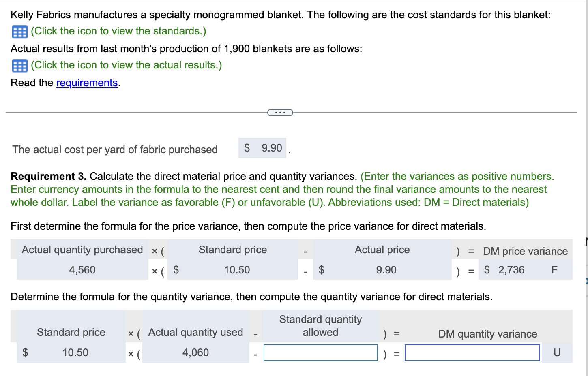Click the 'view the standards' green text
The width and height of the screenshot is (588, 376).
(118, 31)
